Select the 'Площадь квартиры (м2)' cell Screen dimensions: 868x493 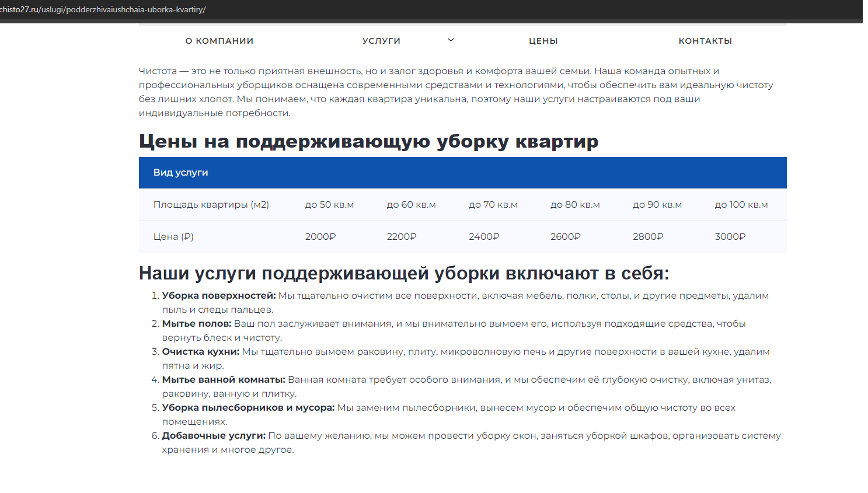point(211,205)
